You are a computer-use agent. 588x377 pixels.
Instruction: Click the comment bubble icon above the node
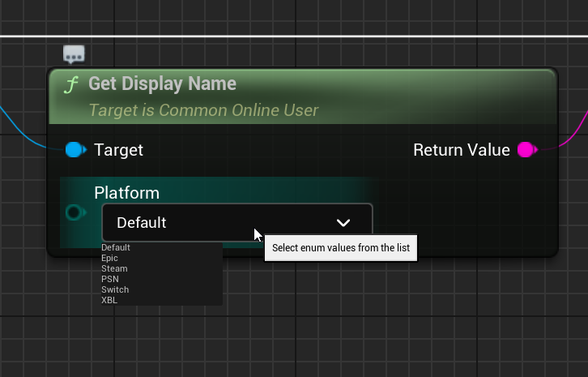coord(74,54)
